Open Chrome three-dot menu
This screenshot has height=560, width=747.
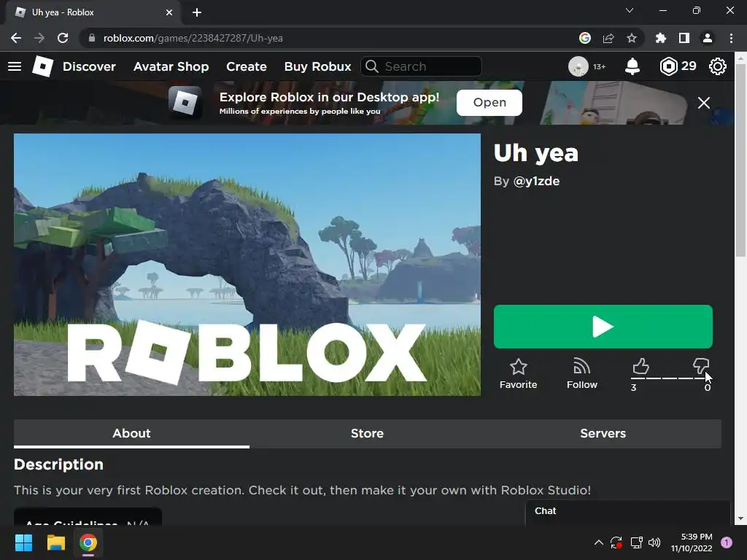pos(731,38)
